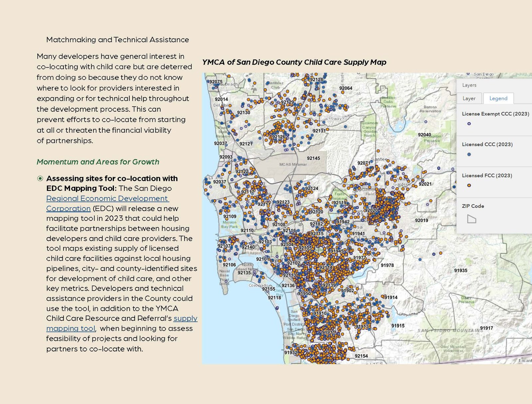Select the Layers panel heading
Image resolution: width=532 pixels, height=404 pixels.
(x=469, y=85)
